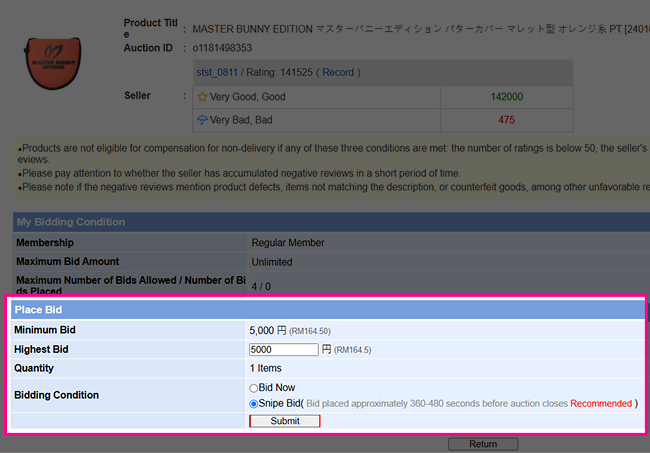Click the Return button
The image size is (650, 453).
click(483, 444)
